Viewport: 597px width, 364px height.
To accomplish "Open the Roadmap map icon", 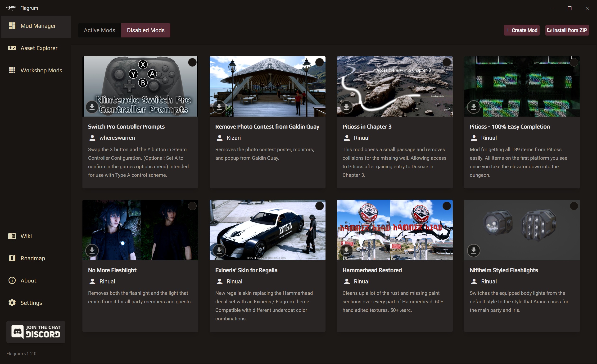I will (x=12, y=258).
